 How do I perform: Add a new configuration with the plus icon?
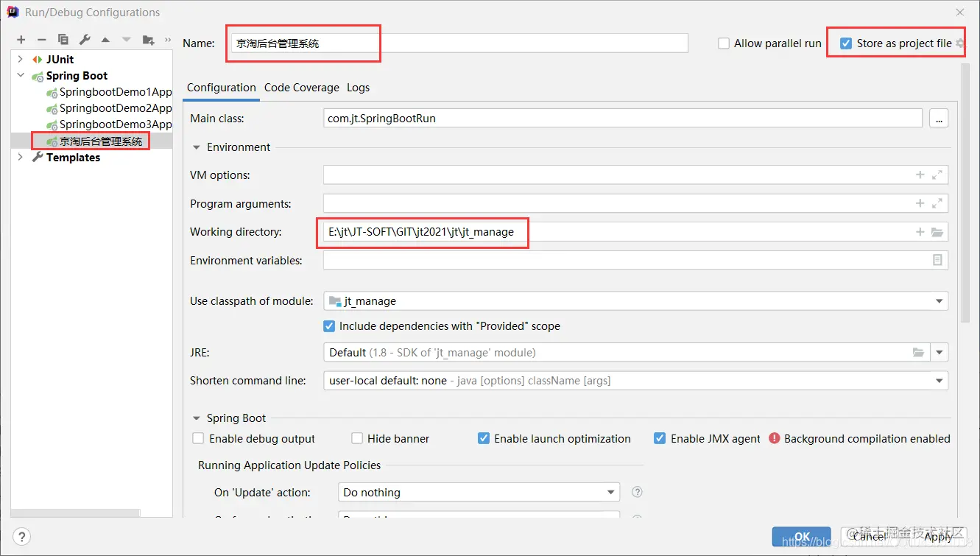pos(21,40)
